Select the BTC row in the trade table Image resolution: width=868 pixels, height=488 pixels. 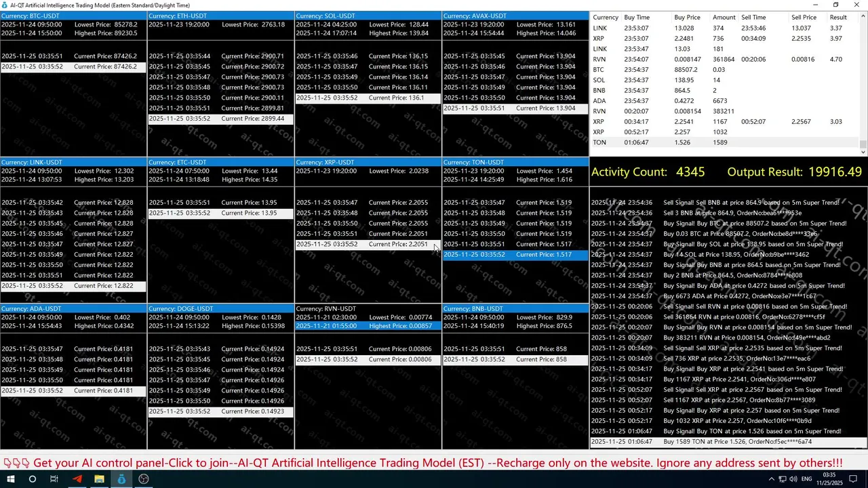point(725,69)
